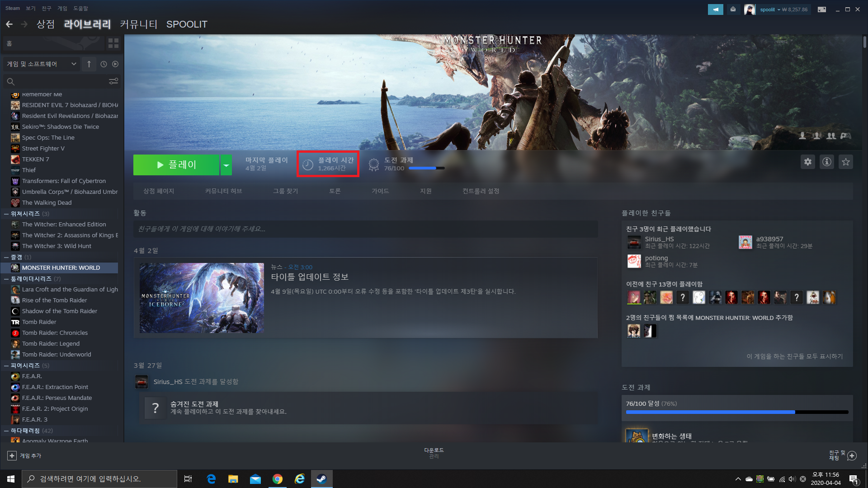Add game to favorites with star icon
This screenshot has width=868, height=488.
(845, 162)
